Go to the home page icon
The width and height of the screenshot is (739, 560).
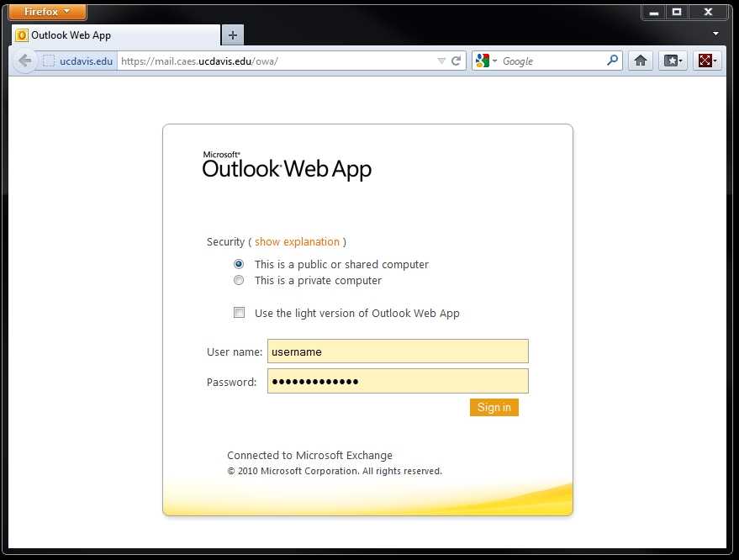coord(640,61)
